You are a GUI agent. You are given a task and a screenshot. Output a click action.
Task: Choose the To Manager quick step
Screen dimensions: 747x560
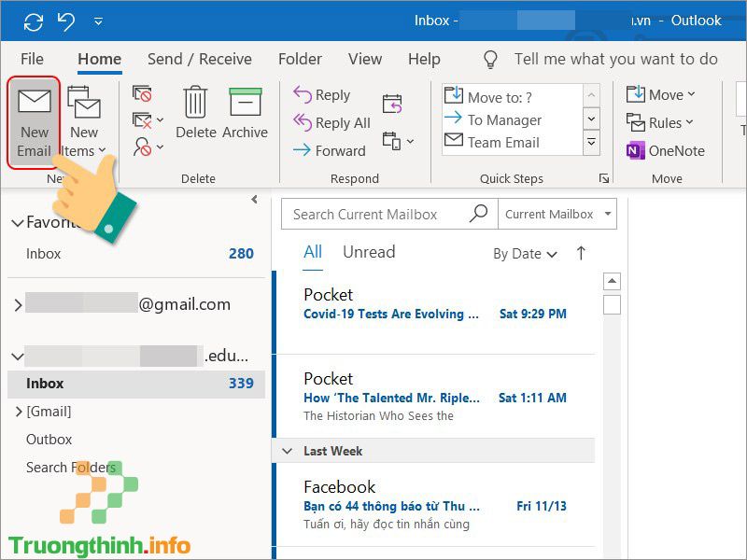click(512, 119)
